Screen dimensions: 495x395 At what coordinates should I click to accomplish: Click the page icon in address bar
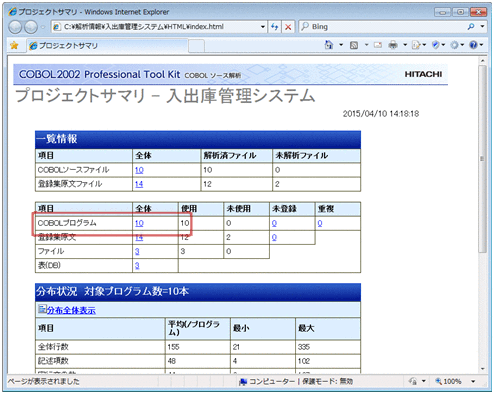(x=57, y=27)
